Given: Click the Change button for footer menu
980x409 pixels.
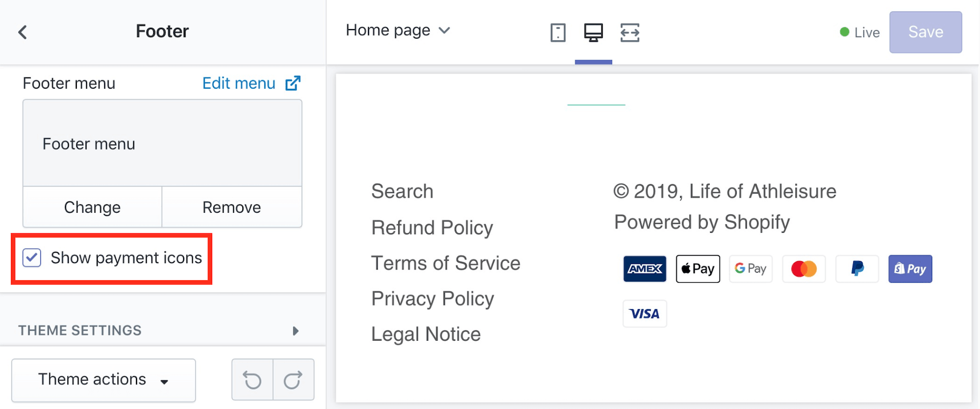Looking at the screenshot, I should [92, 207].
